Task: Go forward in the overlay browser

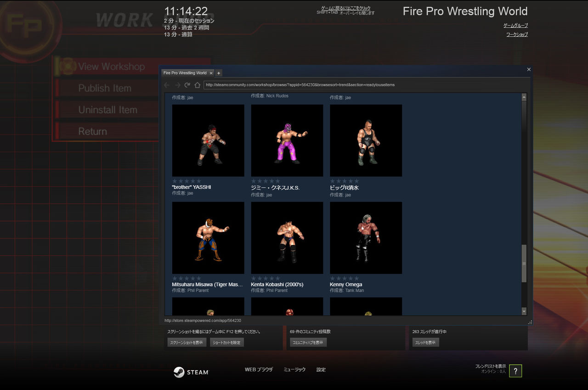Action: (177, 85)
